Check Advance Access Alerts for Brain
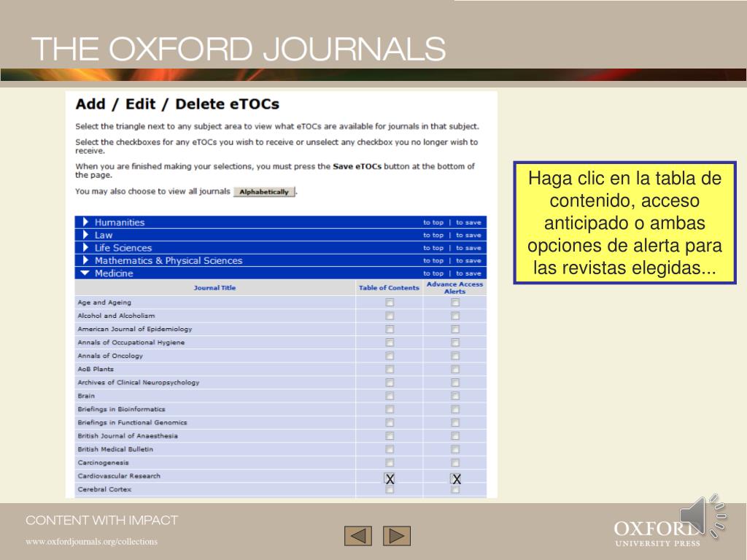Screen dimensions: 747x560 click(x=455, y=396)
